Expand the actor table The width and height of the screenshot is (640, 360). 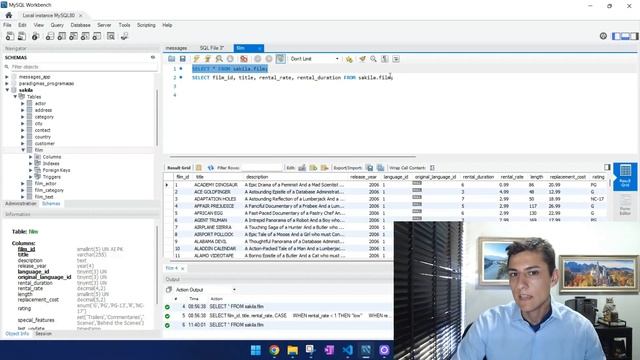point(23,104)
